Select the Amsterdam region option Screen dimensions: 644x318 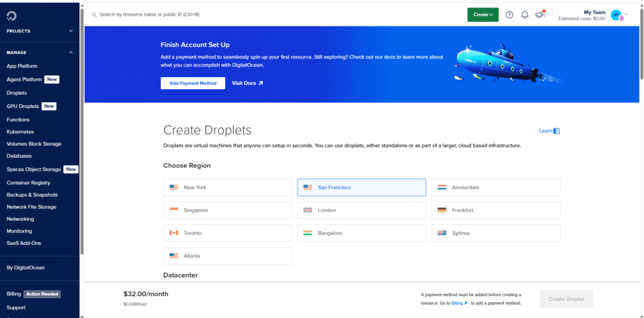[496, 187]
